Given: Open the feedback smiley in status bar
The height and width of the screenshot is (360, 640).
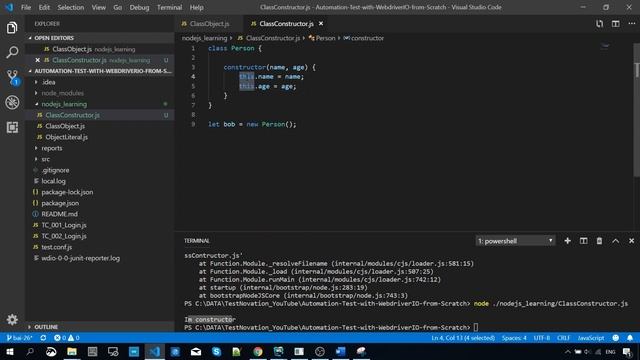Looking at the screenshot, I should (x=616, y=338).
